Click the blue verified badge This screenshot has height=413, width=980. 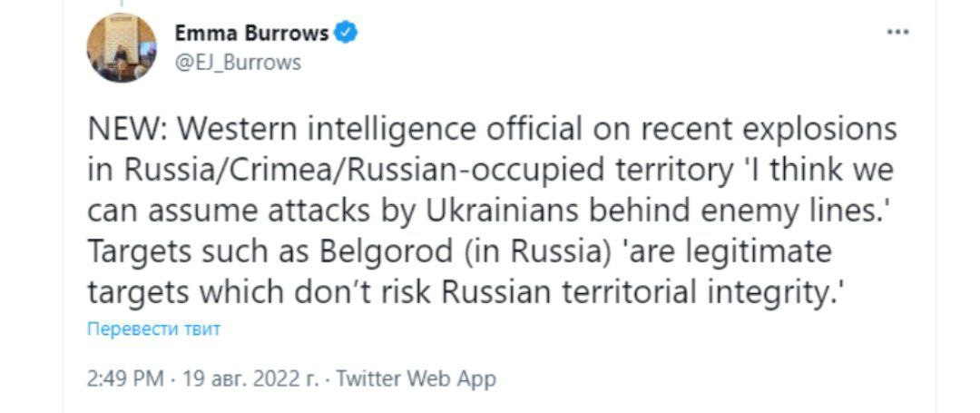click(x=348, y=34)
